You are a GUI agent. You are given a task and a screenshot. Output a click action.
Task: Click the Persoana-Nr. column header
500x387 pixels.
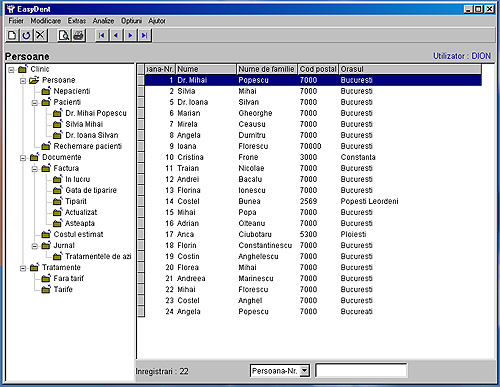tap(160, 69)
